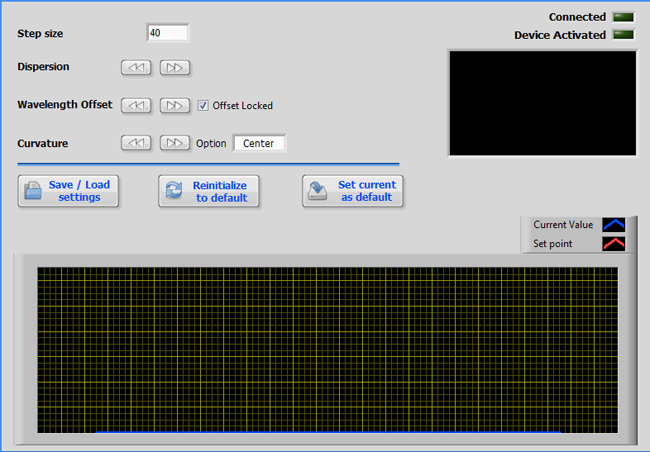The height and width of the screenshot is (452, 650).
Task: Click the Dispersion increase double-arrow button
Action: coord(174,68)
